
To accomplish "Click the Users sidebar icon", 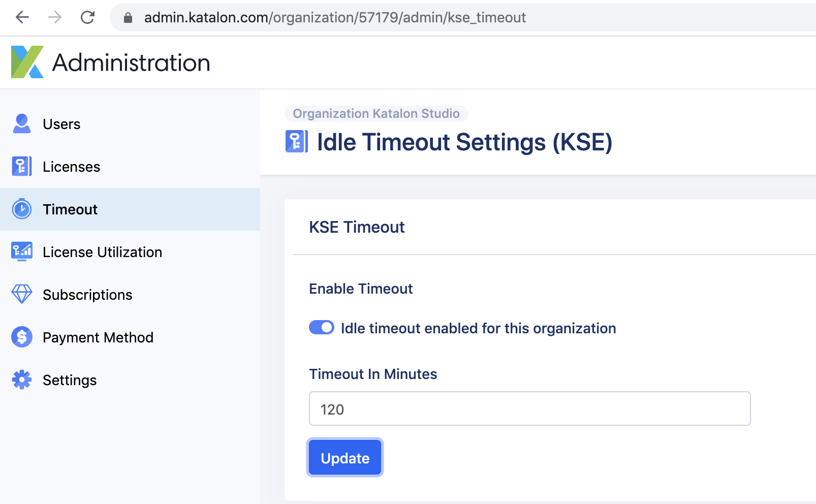I will pyautogui.click(x=22, y=124).
